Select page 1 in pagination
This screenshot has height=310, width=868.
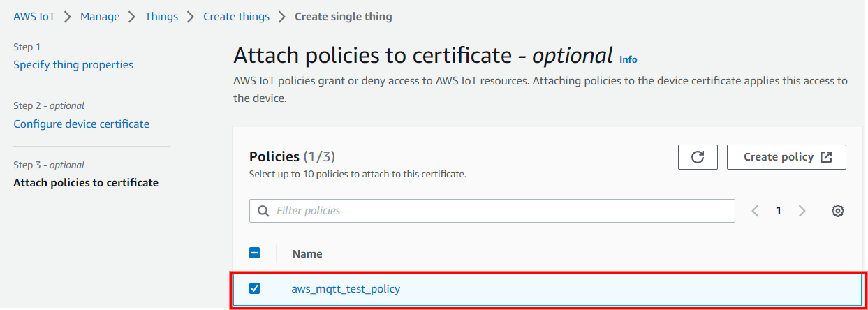pos(779,211)
